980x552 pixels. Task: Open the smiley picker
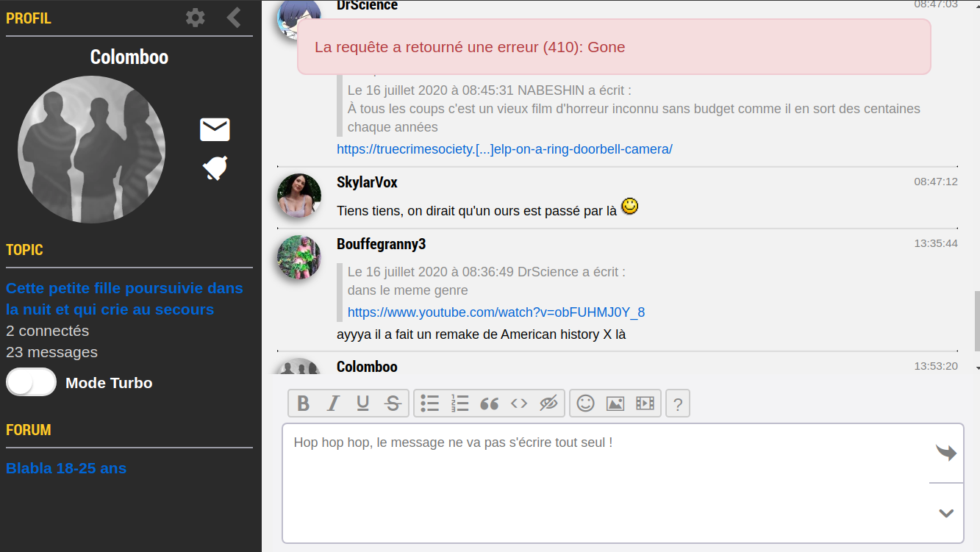coord(586,404)
